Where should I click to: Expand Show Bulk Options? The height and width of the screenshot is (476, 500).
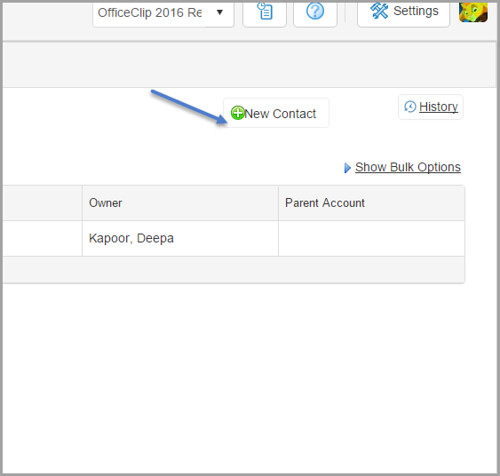point(408,167)
